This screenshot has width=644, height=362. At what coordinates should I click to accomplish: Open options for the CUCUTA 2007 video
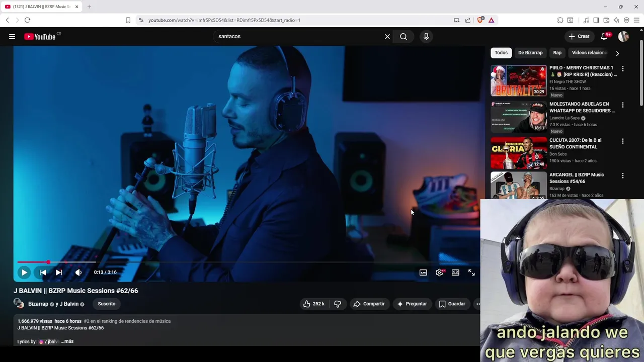coord(623,141)
